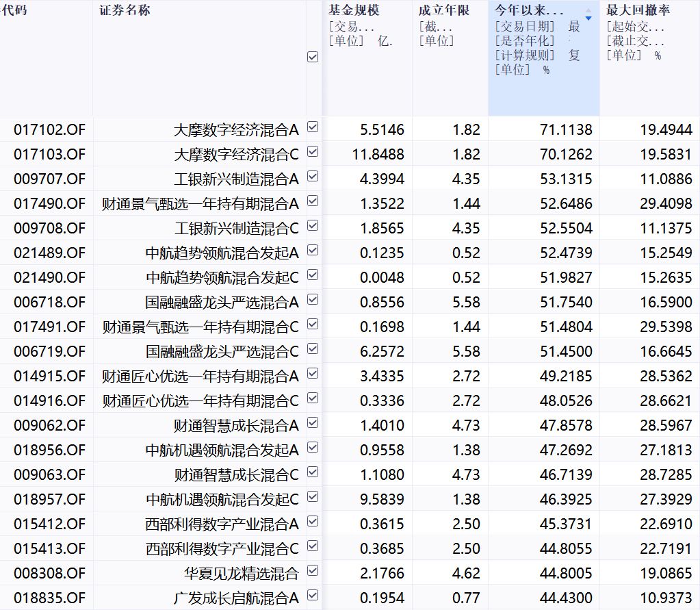Image resolution: width=700 pixels, height=610 pixels.
Task: Uncheck the checkbox for 大摩数字经济混合C
Action: click(x=313, y=152)
